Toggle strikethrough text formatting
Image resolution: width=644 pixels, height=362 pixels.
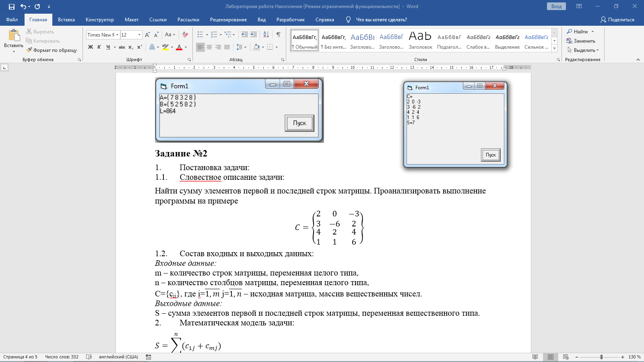(122, 47)
